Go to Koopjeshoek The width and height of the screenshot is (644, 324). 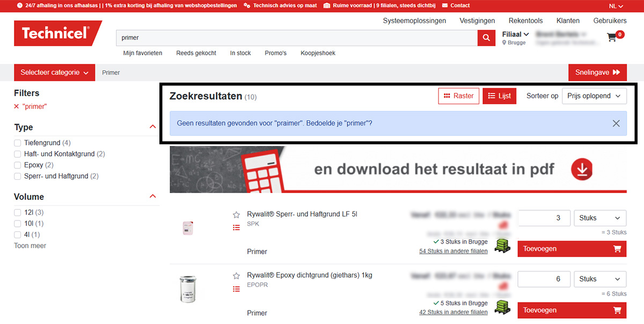click(318, 53)
